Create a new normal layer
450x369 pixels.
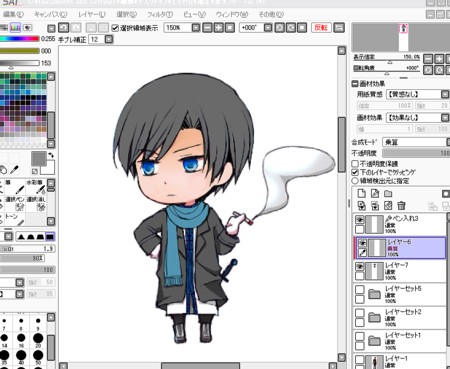point(361,193)
